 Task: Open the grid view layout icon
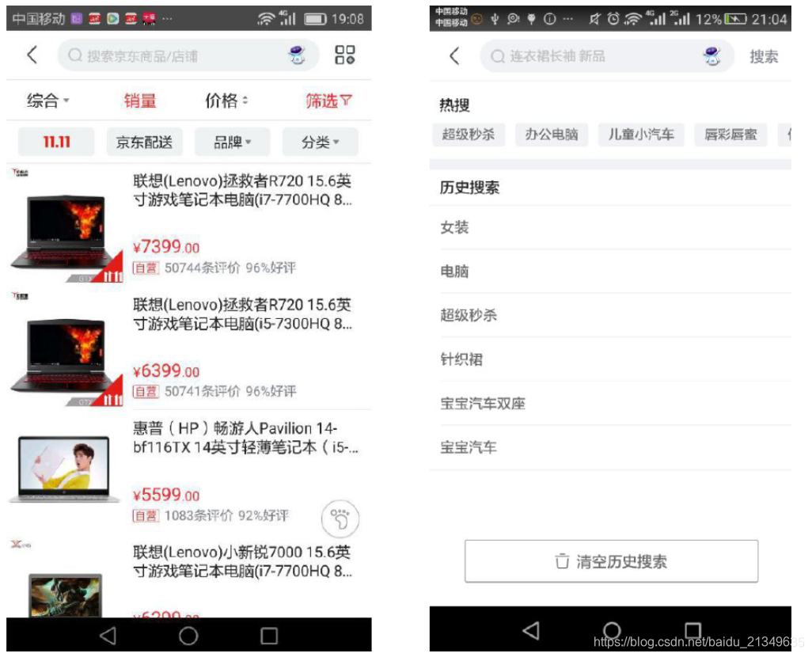point(344,55)
